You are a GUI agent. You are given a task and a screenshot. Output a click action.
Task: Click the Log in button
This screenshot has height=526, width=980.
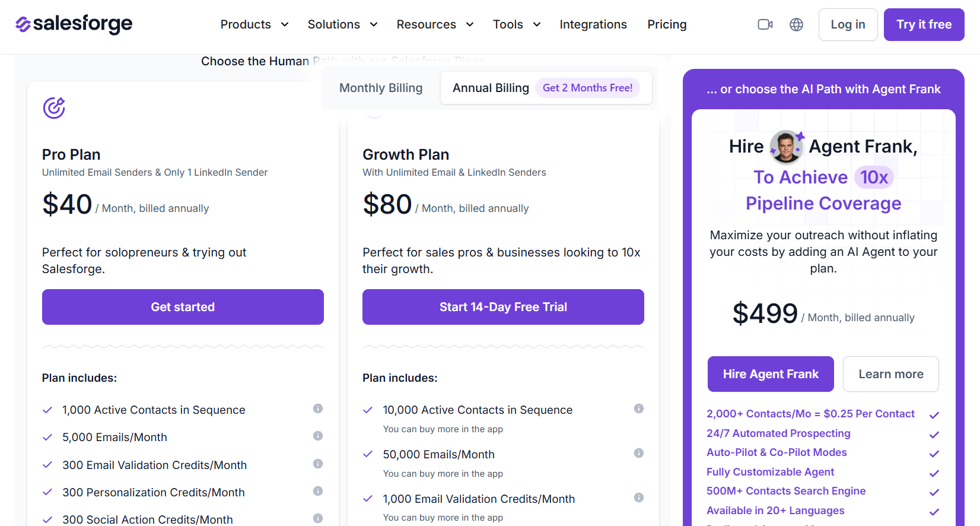[848, 24]
